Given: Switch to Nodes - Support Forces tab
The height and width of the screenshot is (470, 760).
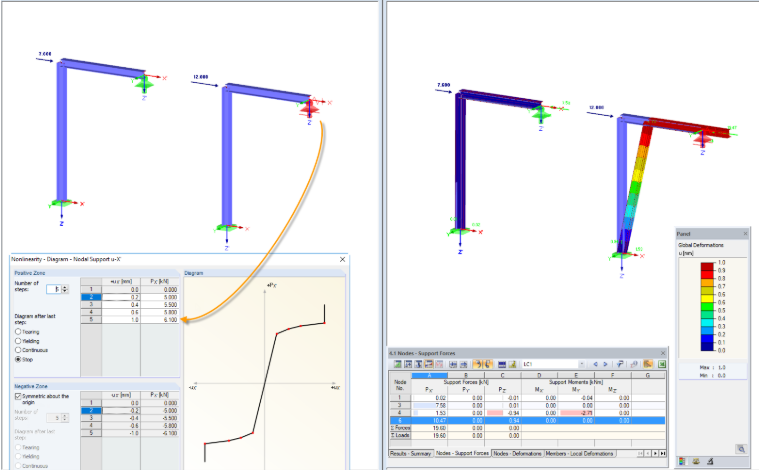Looking at the screenshot, I should (x=462, y=454).
